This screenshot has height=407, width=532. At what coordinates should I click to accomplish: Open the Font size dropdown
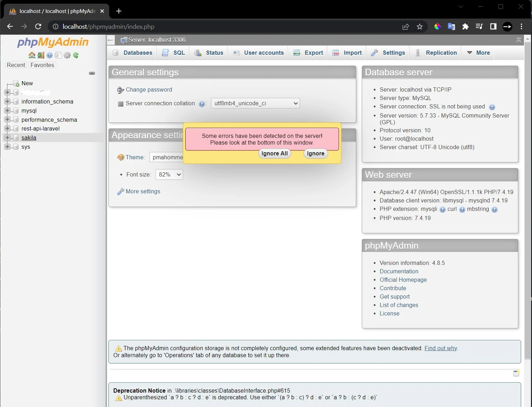coord(169,174)
